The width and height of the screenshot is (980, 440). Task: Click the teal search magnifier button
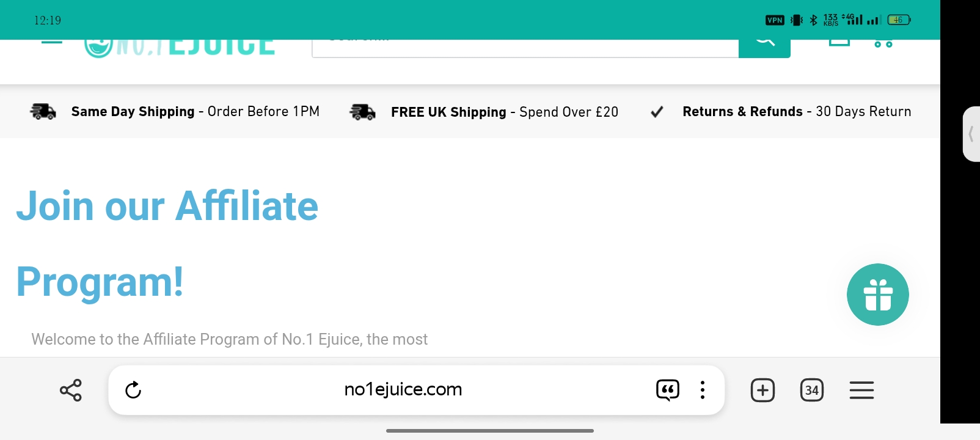click(x=764, y=48)
